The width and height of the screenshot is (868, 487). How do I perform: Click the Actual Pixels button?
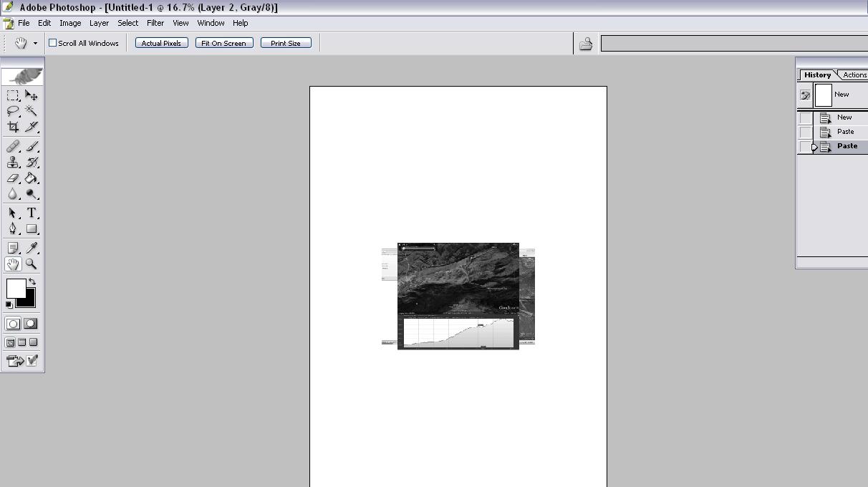click(x=161, y=43)
